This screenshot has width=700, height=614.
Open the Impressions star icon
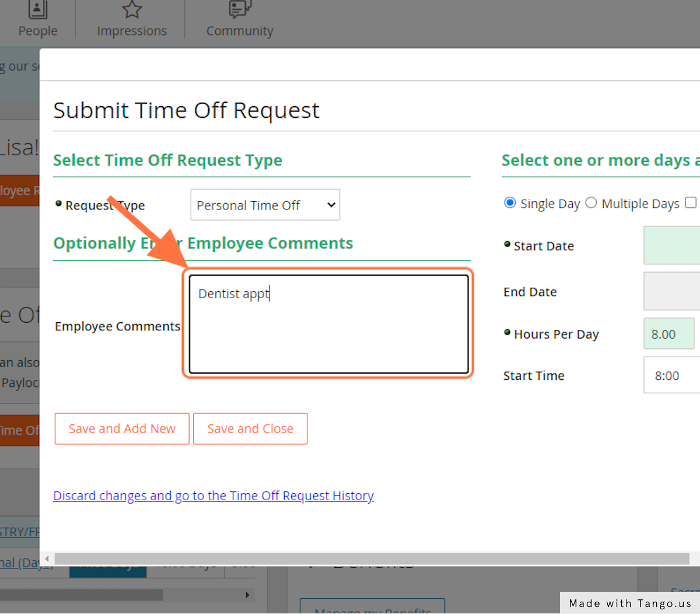[132, 9]
